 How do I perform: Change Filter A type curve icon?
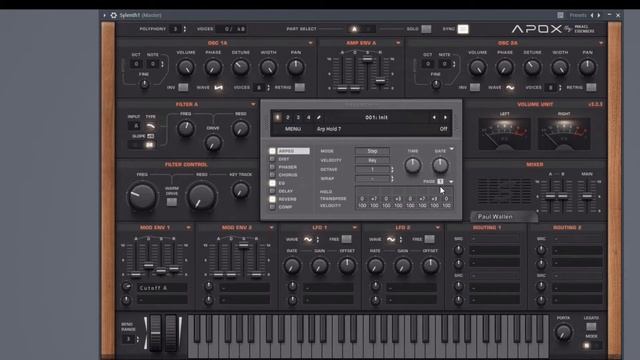[x=150, y=126]
